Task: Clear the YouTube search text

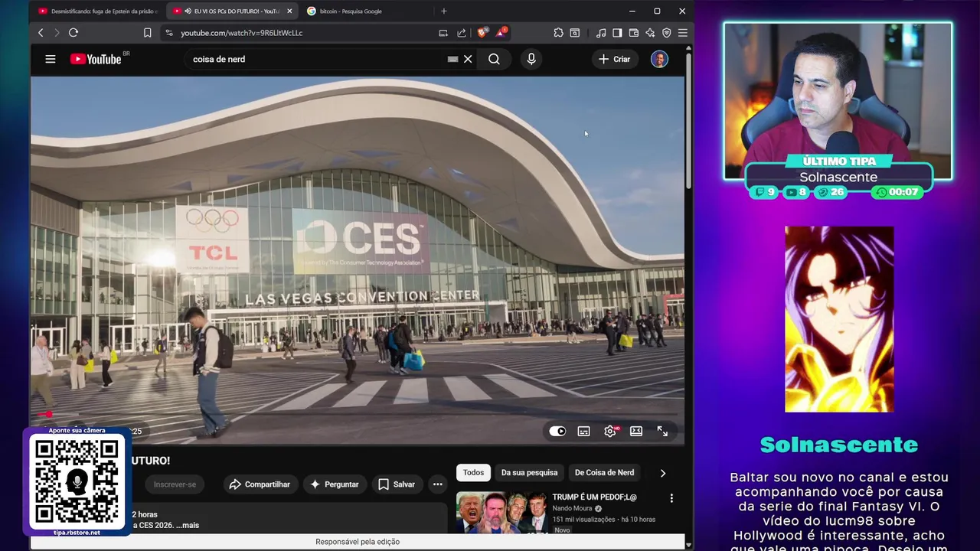Action: tap(468, 59)
